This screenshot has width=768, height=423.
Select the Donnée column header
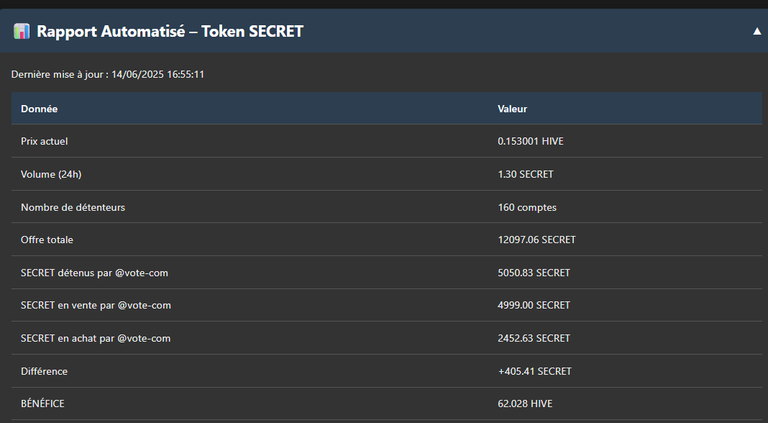click(x=39, y=109)
